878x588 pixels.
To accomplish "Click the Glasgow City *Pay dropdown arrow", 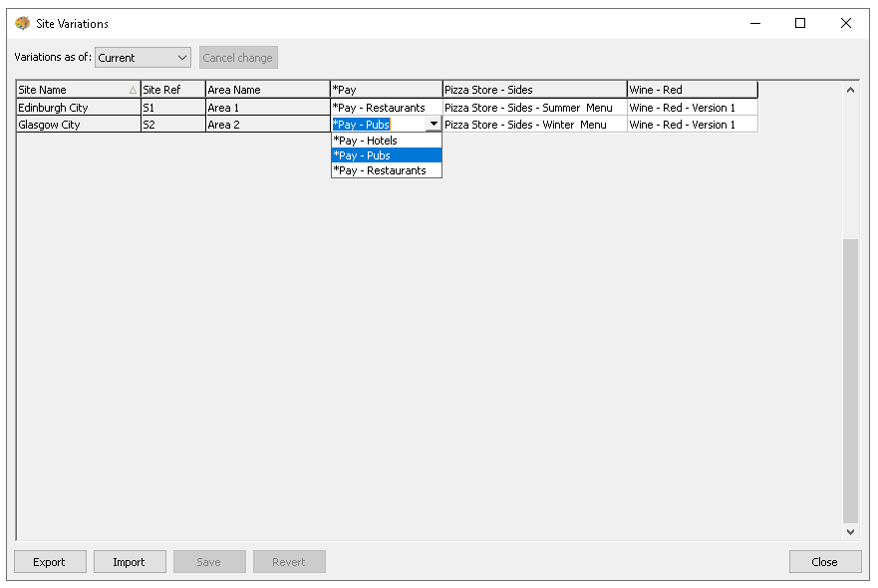I will coord(434,125).
